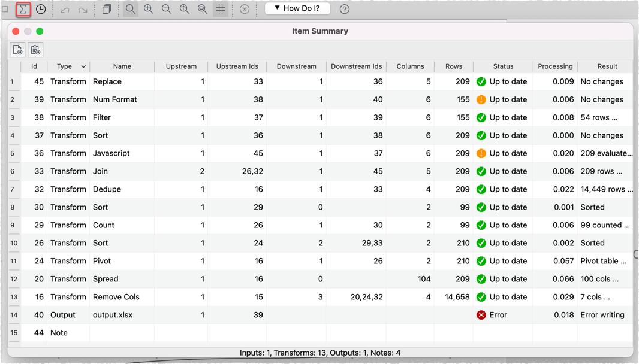Toggle snap to grid icon

point(221,9)
